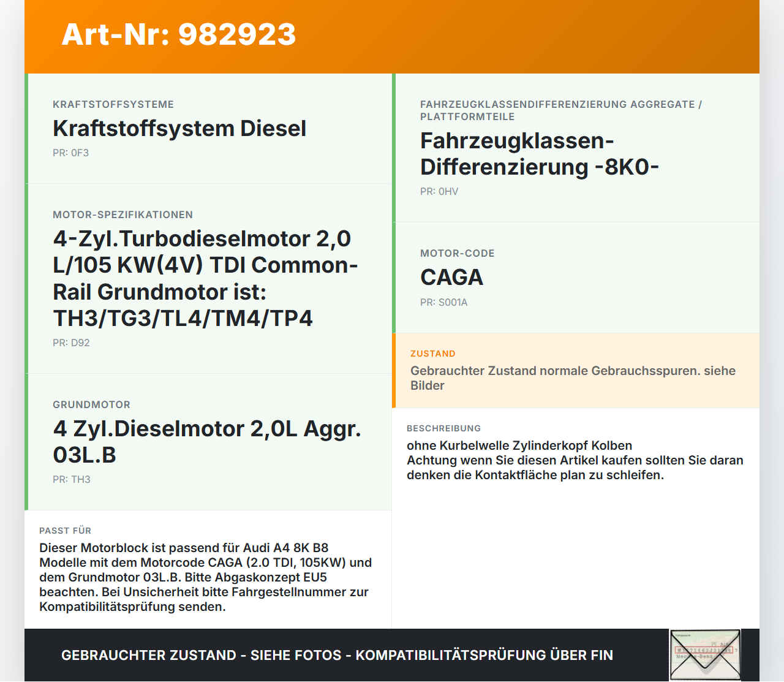Select the highlighted Zustand notice panel
The height and width of the screenshot is (682, 784).
pos(576,370)
